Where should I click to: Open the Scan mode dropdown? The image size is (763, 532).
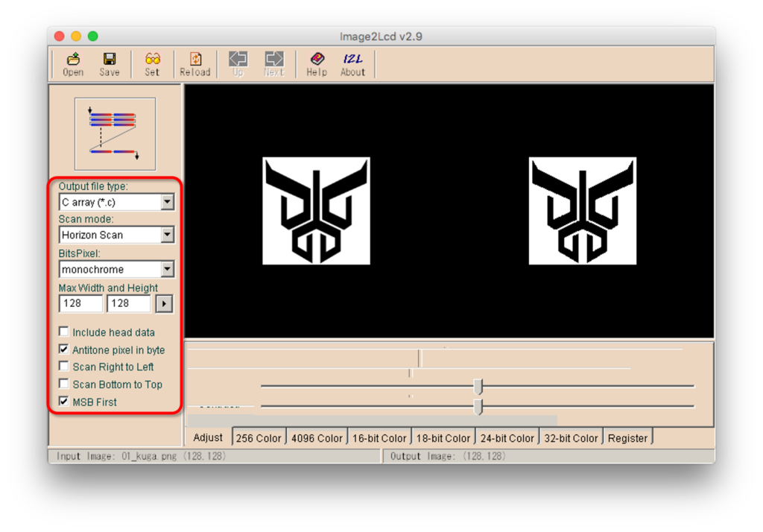(167, 235)
